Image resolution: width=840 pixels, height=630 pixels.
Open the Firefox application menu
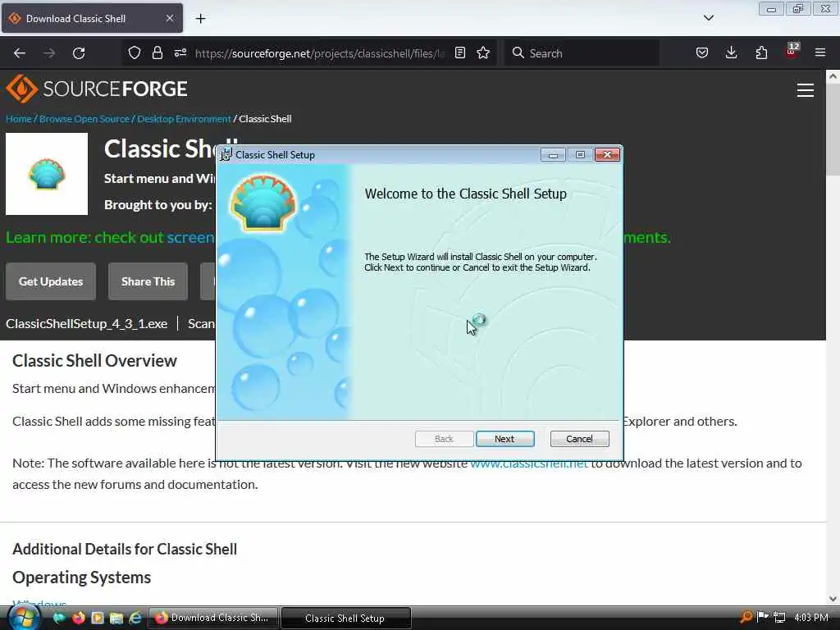[x=820, y=52]
